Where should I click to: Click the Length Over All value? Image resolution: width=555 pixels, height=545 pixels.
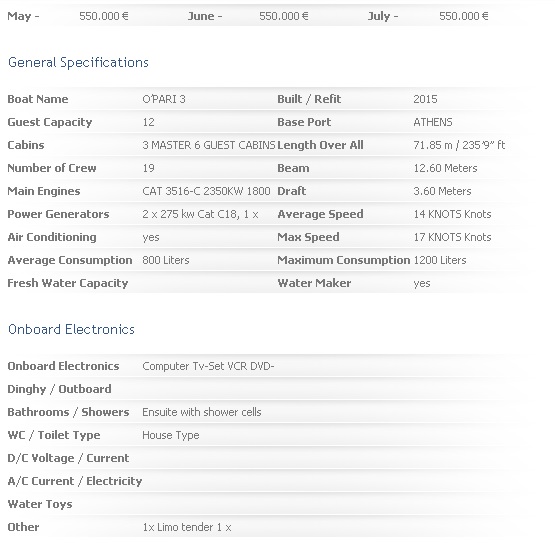(459, 145)
